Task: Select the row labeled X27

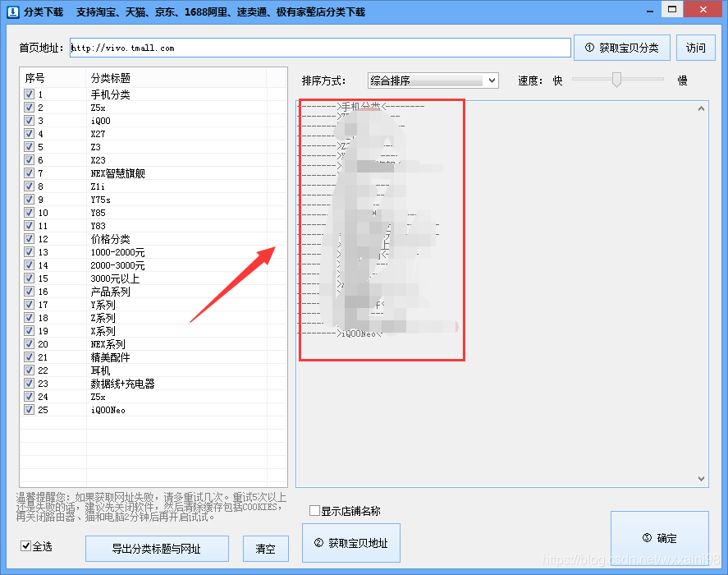Action: pos(153,134)
